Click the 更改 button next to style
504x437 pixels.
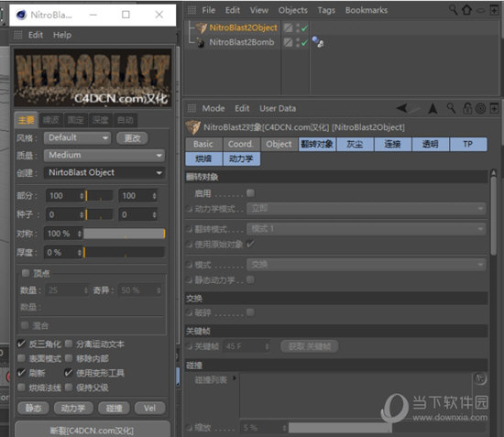[x=133, y=138]
